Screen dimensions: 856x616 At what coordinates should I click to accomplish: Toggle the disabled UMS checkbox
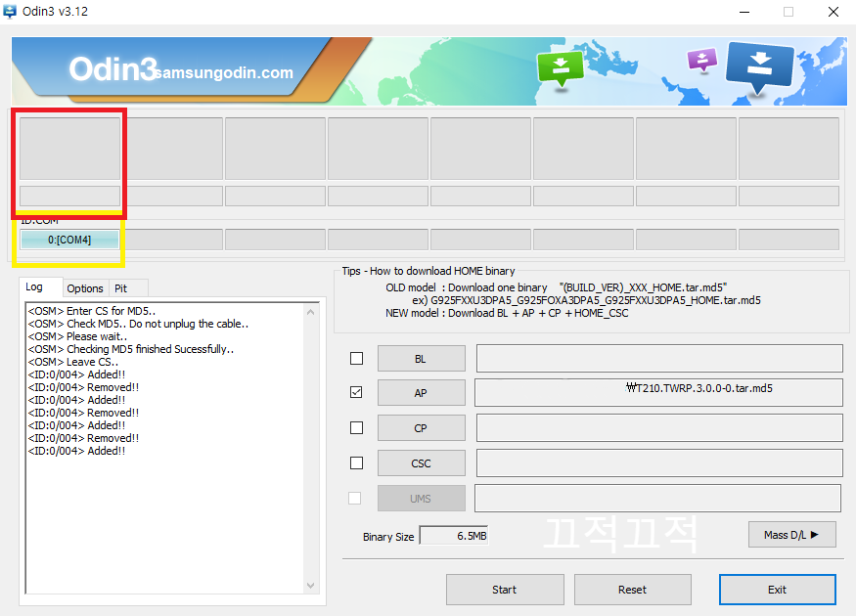(355, 498)
